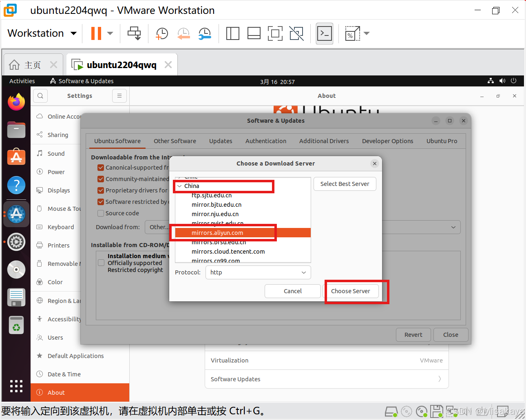Toggle the thumbnail bar layout icon
The width and height of the screenshot is (526, 420).
[x=254, y=33]
